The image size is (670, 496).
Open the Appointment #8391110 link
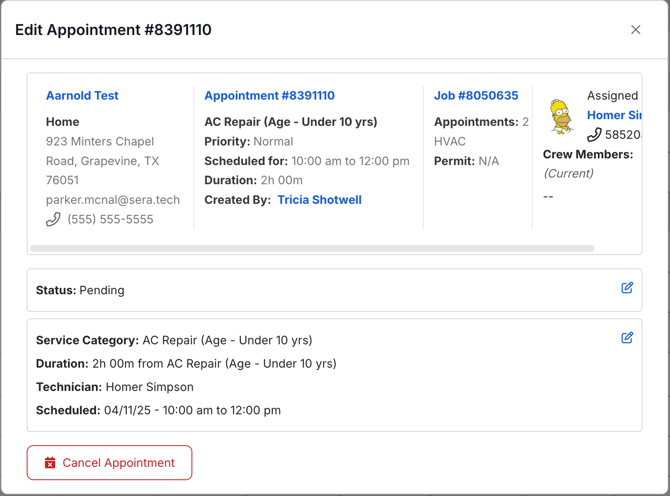[269, 96]
